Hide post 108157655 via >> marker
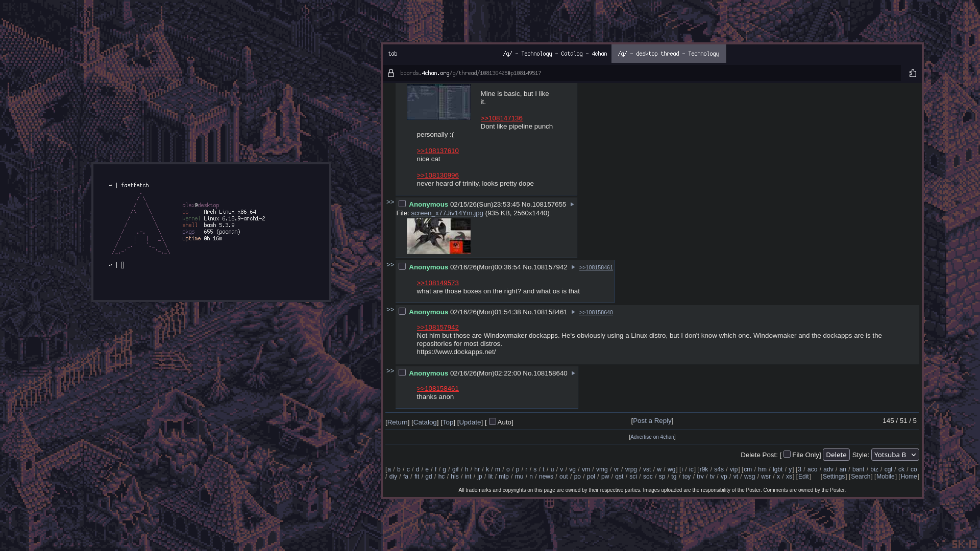This screenshot has width=980, height=551. [390, 202]
